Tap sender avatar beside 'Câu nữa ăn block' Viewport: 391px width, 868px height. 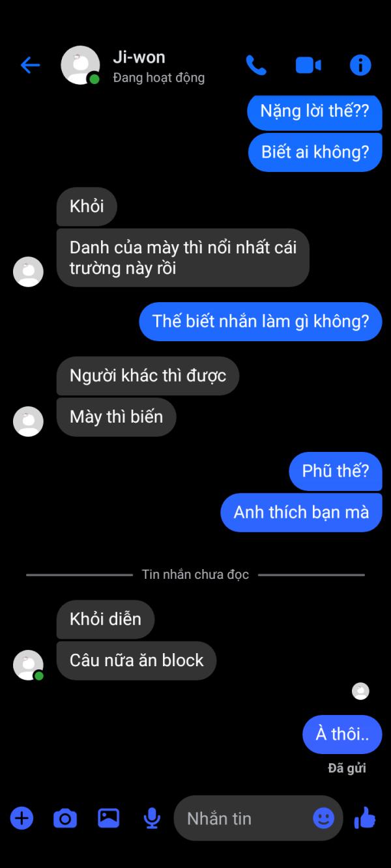pos(28,665)
